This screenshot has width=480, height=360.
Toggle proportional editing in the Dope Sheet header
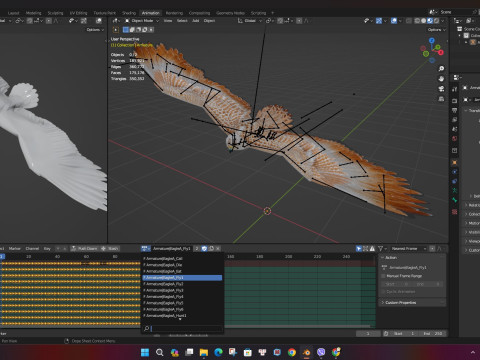(432, 249)
